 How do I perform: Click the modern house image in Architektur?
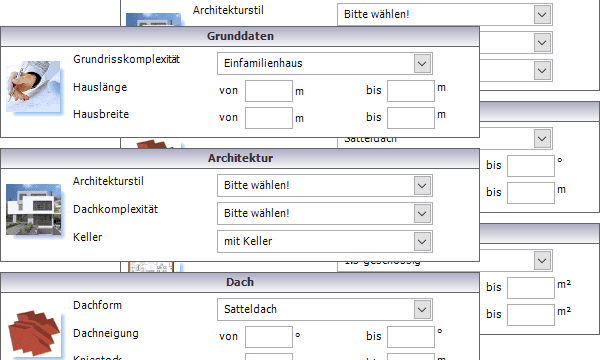[33, 209]
